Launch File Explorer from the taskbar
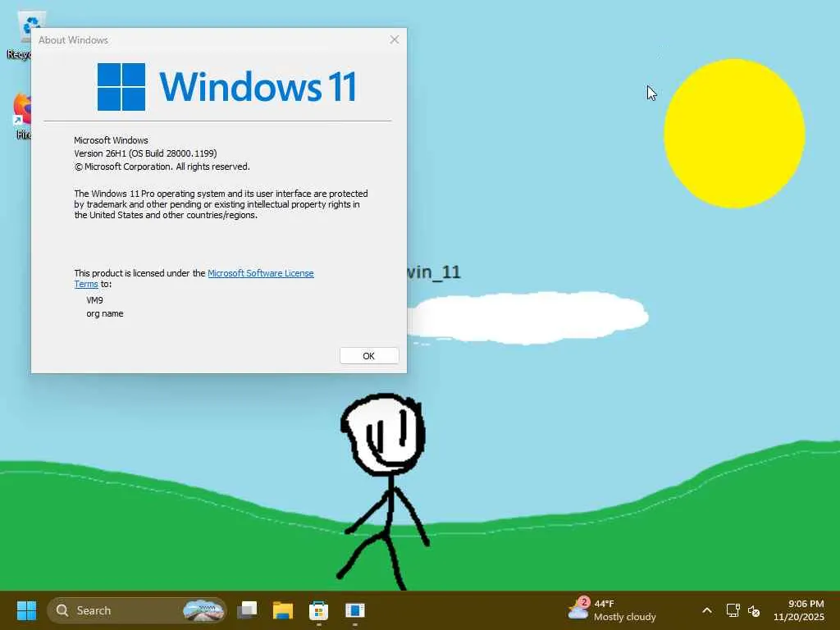The image size is (840, 630). [283, 610]
